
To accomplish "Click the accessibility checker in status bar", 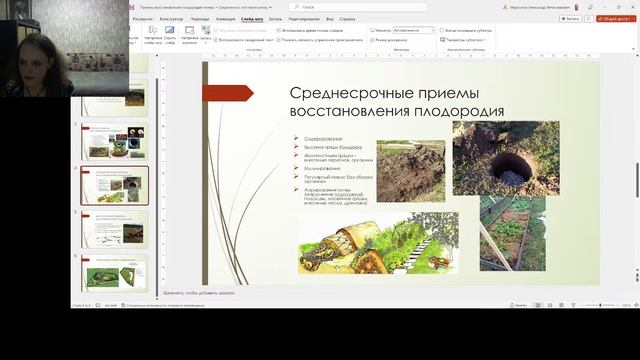I will coord(163,305).
